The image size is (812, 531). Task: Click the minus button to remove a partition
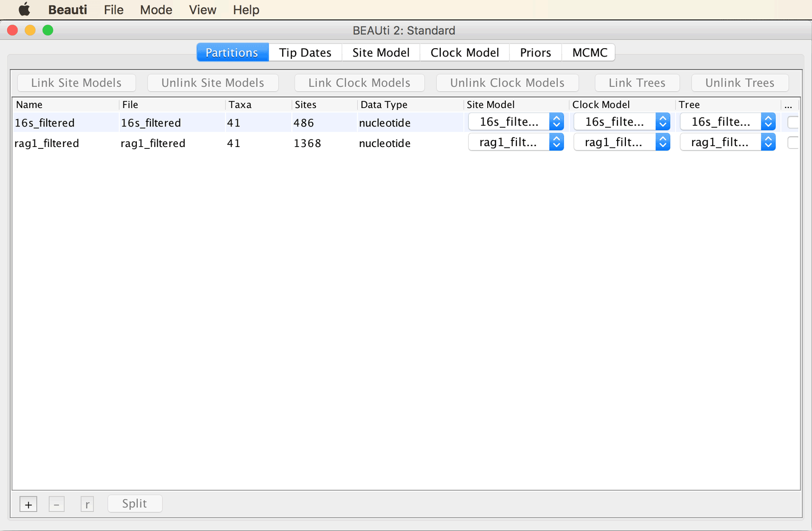57,504
